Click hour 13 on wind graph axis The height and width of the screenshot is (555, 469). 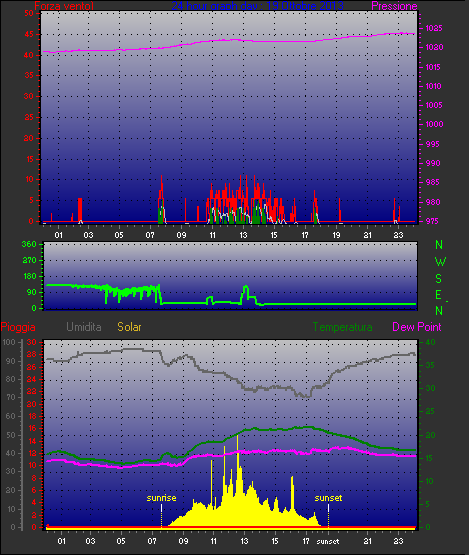coord(243,235)
